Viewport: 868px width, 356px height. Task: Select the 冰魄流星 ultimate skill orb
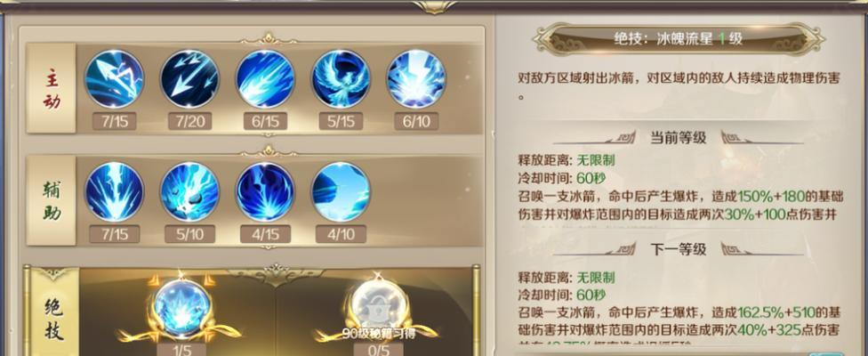click(x=180, y=308)
